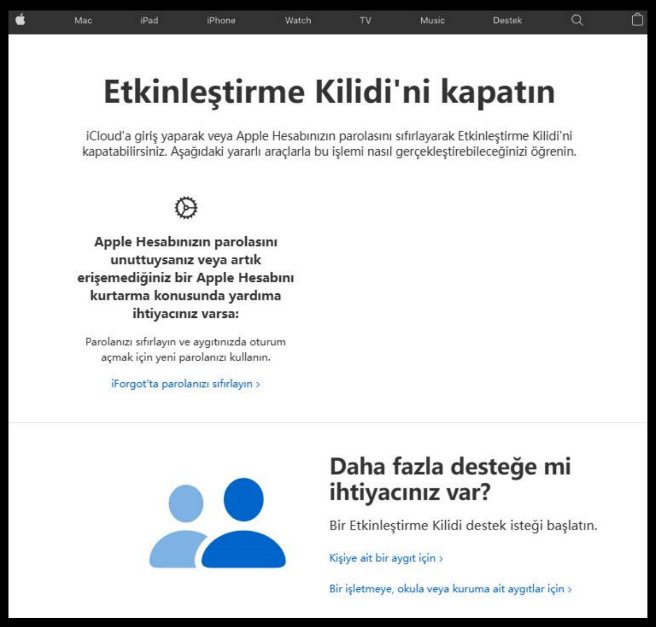Viewport: 656px width, 627px height.
Task: Click the Parolanızı sıfırlayın ve aygıtınızda text
Action: (x=185, y=350)
